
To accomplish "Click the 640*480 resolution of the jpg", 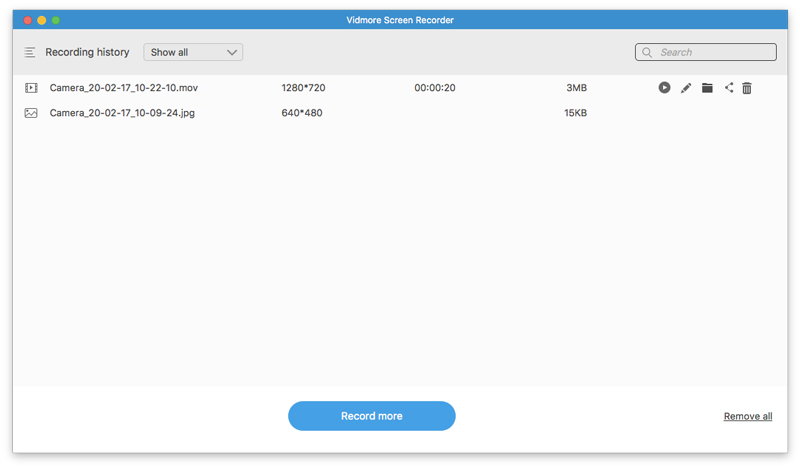I will tap(302, 113).
